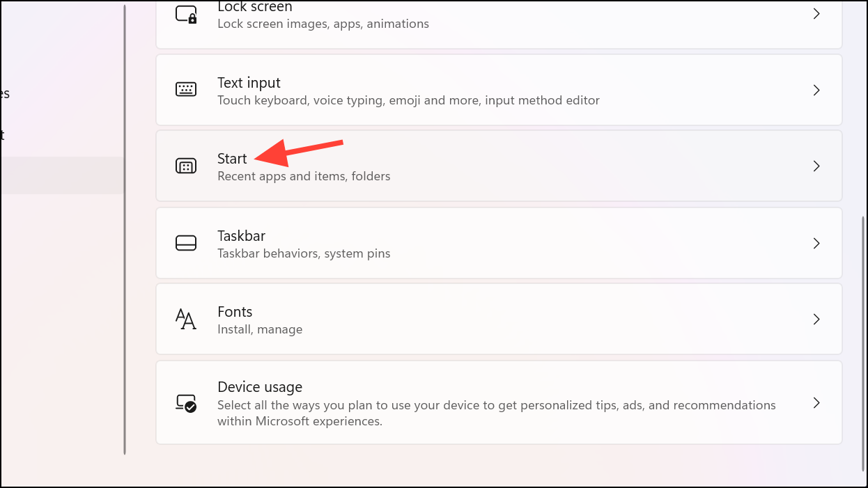Viewport: 868px width, 488px height.
Task: Select the highlighted item in left sidebar
Action: click(62, 175)
